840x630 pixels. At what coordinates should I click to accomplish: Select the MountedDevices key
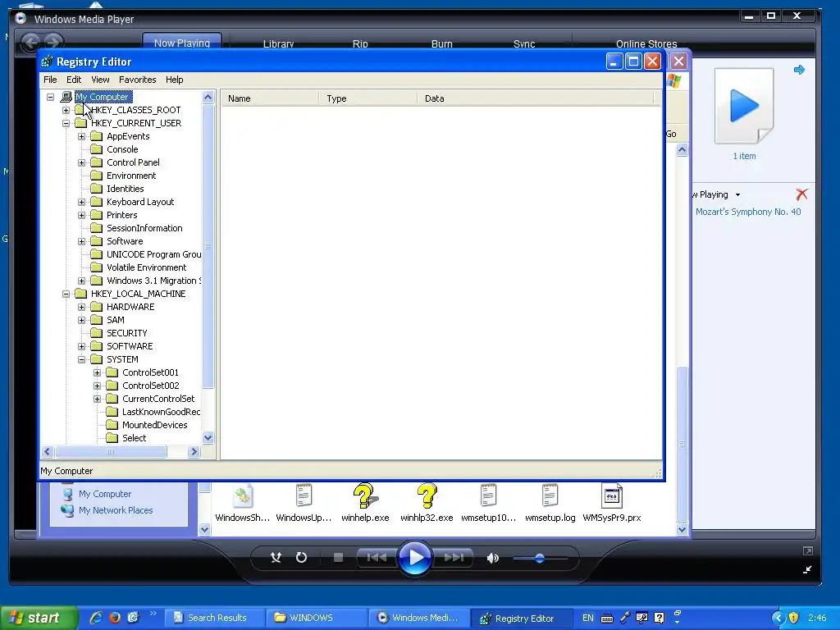(154, 425)
